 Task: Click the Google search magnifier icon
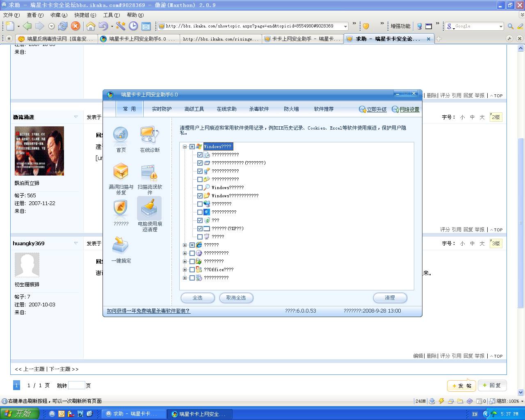(x=511, y=26)
